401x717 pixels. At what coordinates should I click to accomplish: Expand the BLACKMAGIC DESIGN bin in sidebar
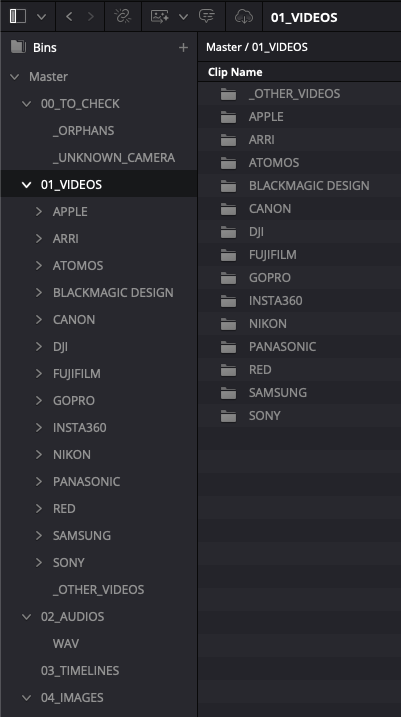39,293
